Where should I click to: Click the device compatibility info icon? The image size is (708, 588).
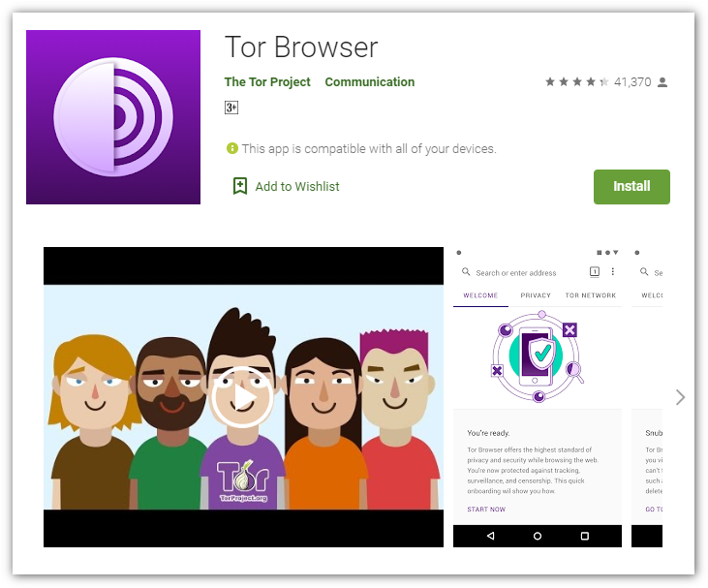(x=232, y=148)
